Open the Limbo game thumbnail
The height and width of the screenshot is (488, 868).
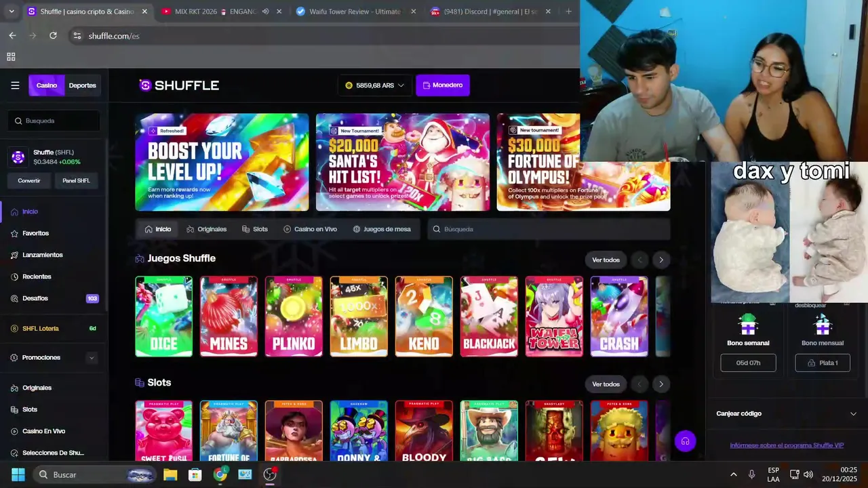(359, 317)
